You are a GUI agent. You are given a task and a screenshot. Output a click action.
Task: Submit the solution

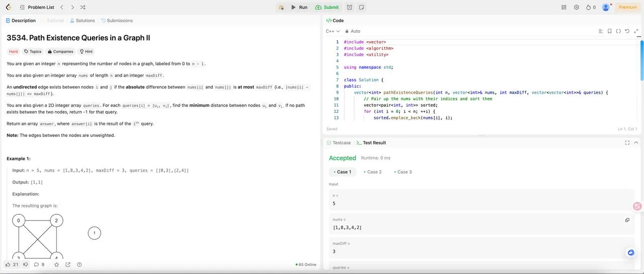[327, 7]
